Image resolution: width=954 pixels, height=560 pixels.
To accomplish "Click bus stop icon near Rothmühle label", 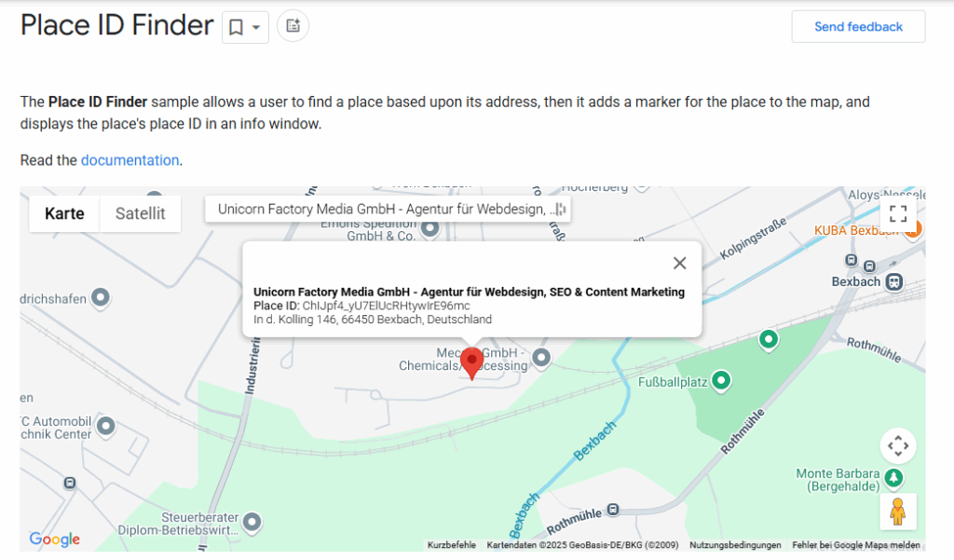I will pos(613,509).
